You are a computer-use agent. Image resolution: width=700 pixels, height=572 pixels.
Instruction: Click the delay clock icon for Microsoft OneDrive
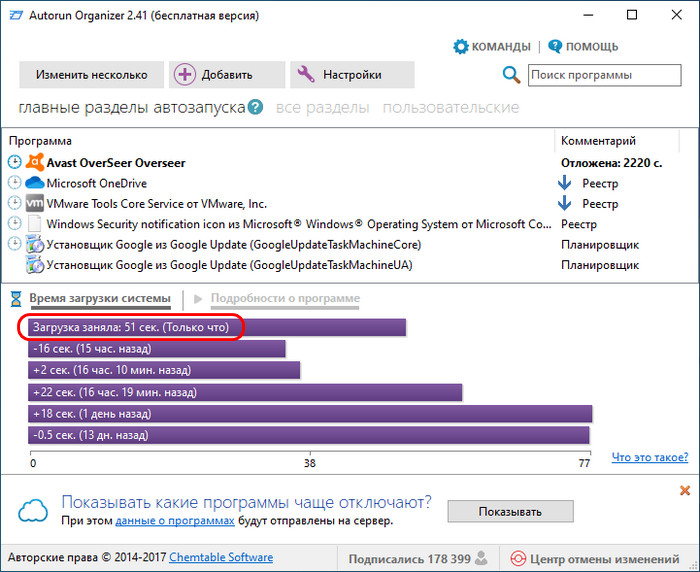[x=15, y=183]
